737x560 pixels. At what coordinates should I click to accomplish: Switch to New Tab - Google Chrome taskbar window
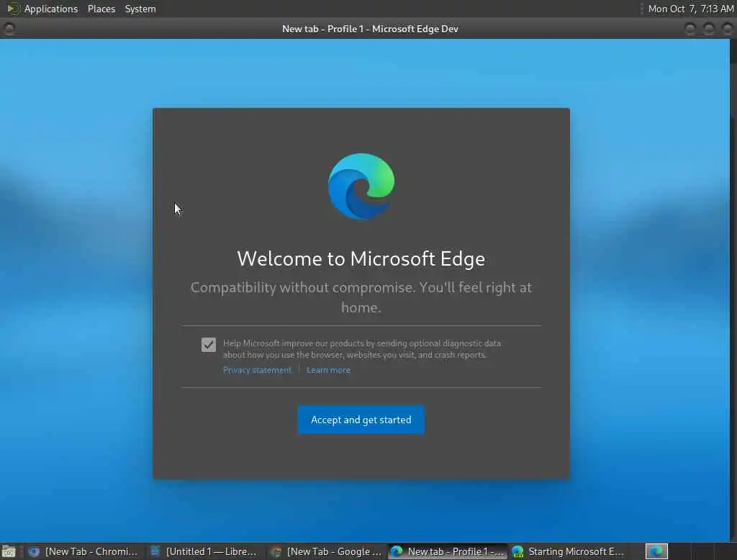pos(327,551)
